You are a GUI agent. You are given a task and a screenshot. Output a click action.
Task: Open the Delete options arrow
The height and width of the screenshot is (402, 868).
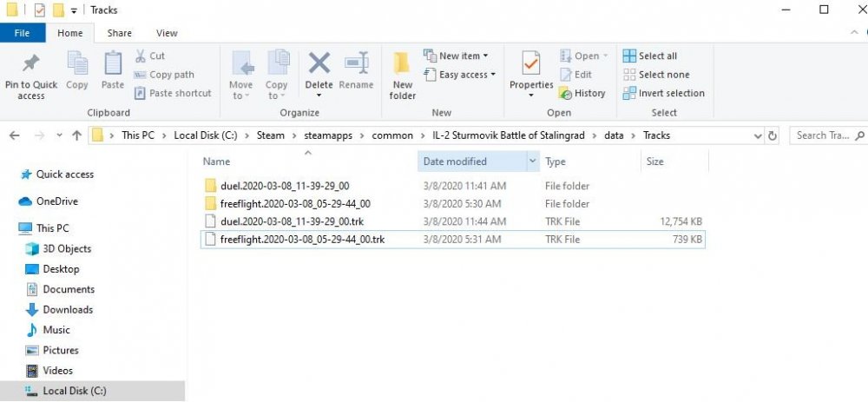[319, 96]
